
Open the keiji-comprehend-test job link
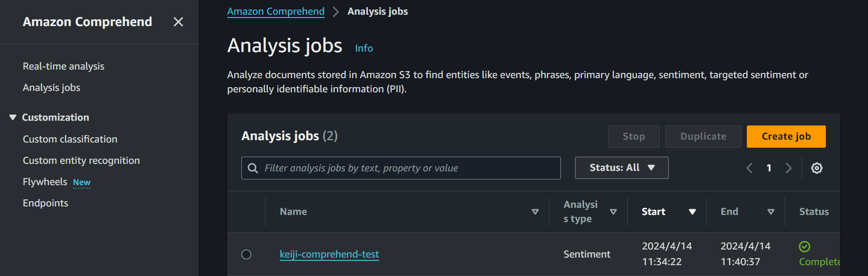click(x=329, y=254)
